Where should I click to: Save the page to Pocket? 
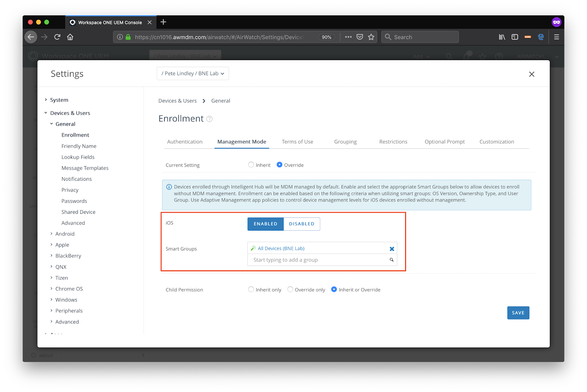360,37
